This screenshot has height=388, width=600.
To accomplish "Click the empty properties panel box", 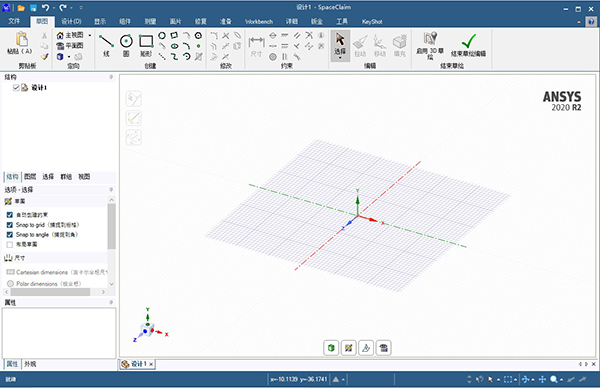I will tap(59, 333).
